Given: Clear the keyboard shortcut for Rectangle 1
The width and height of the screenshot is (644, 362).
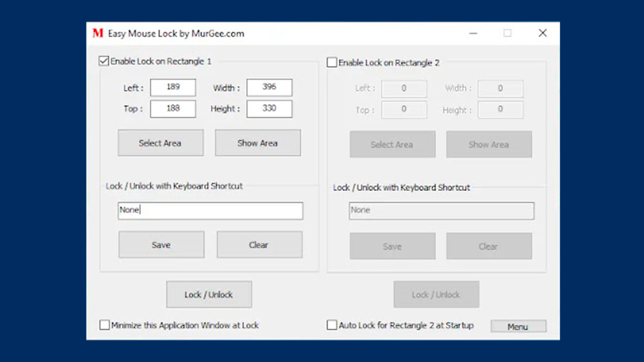Looking at the screenshot, I should [x=259, y=245].
